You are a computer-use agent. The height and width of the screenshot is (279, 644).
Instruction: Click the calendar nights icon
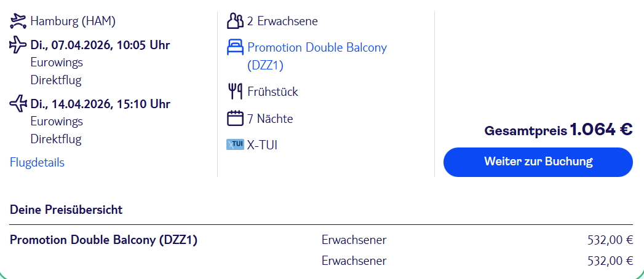point(236,119)
